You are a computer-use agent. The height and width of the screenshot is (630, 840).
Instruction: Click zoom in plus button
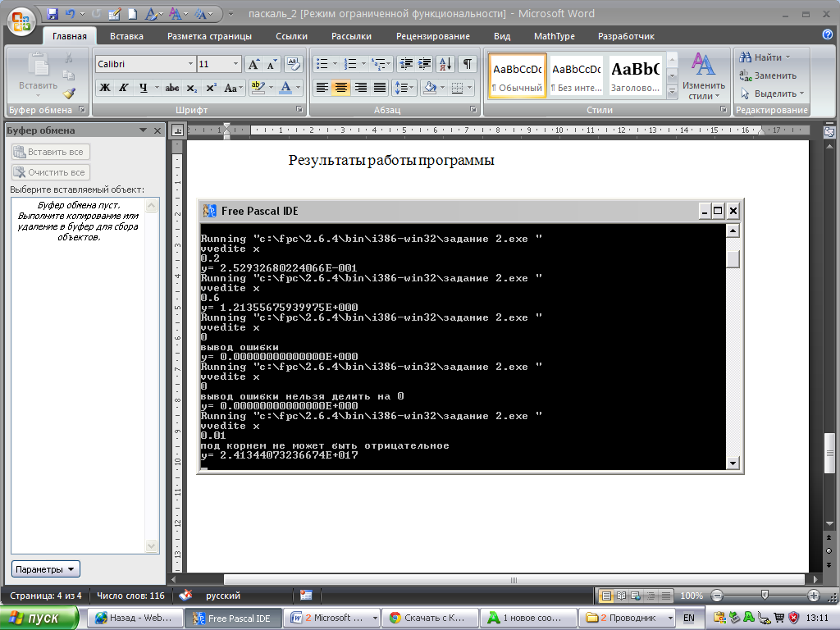click(x=813, y=596)
